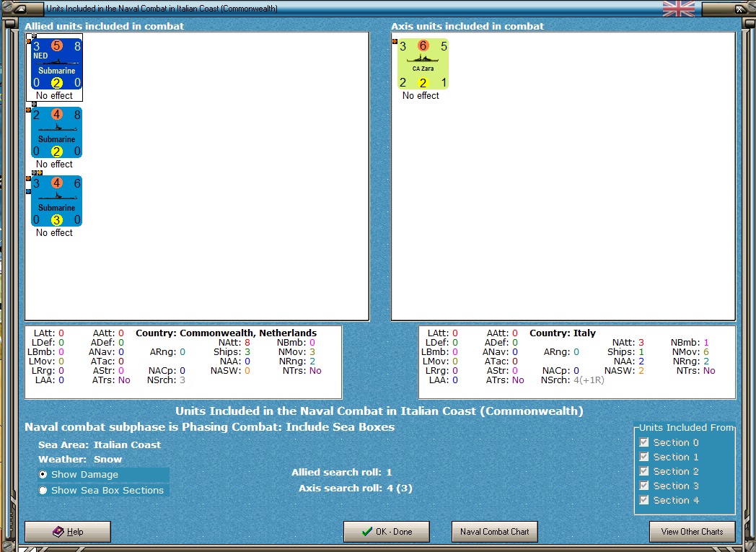Click Country: Commonwealth, Netherlands text

pyautogui.click(x=226, y=333)
